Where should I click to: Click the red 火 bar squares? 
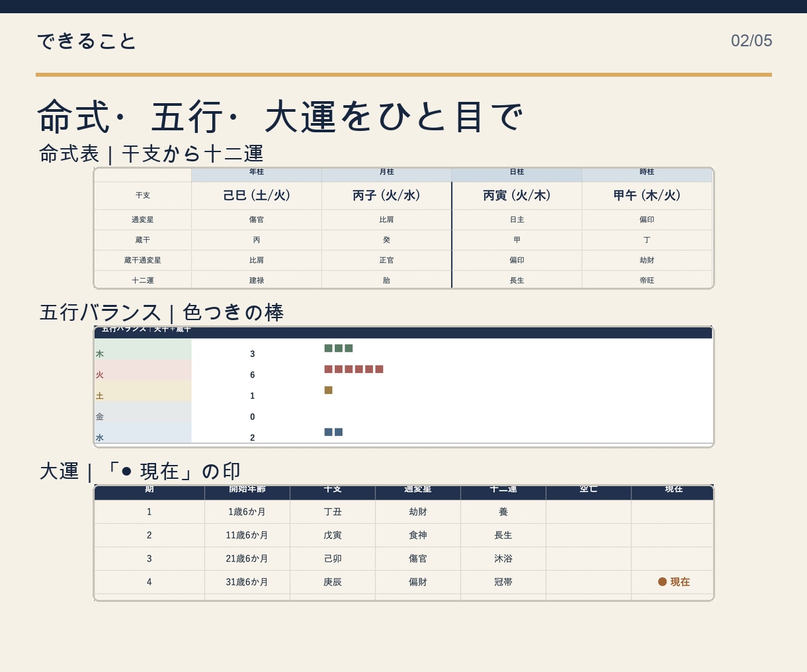[x=354, y=369]
